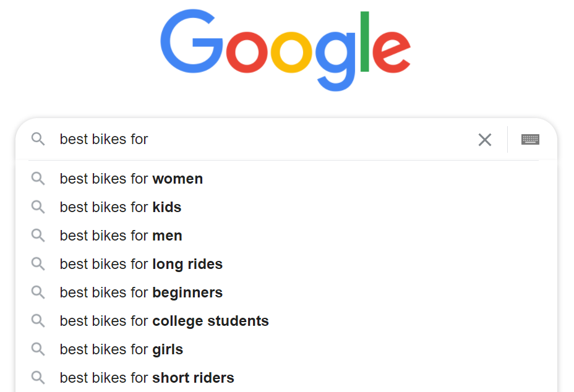Click magnifier icon beside 'college students' suggestion

click(38, 321)
